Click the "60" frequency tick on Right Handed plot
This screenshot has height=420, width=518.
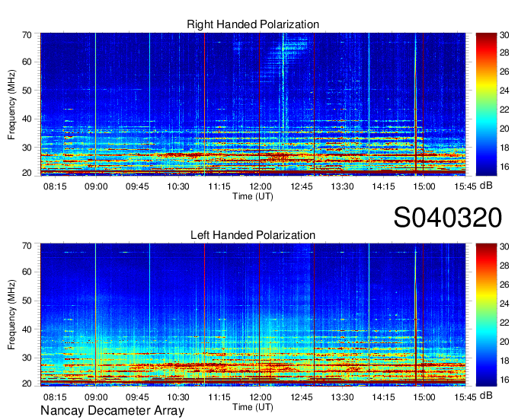tap(27, 62)
